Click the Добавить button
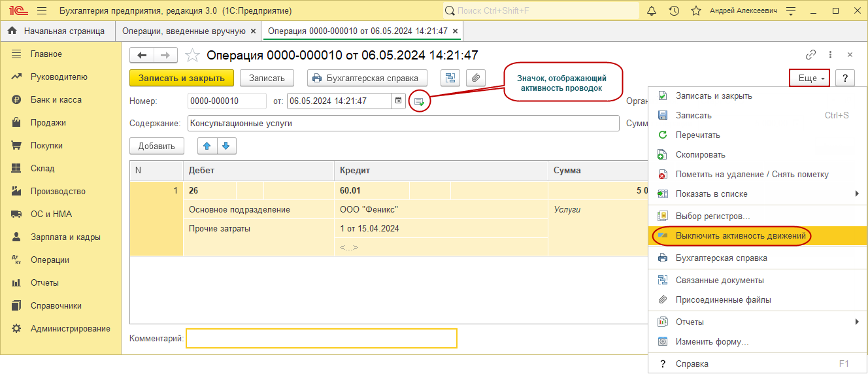Viewport: 868px width, 374px height. [157, 146]
